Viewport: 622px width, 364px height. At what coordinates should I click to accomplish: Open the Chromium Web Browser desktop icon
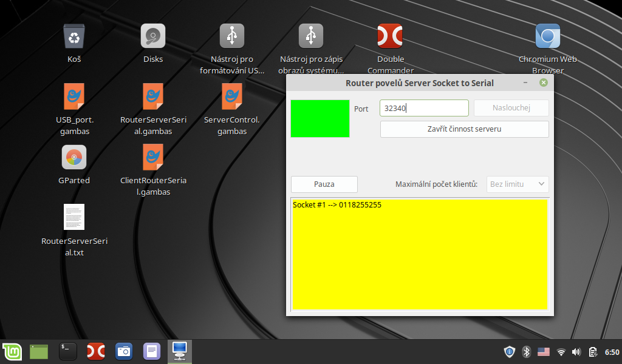point(547,36)
